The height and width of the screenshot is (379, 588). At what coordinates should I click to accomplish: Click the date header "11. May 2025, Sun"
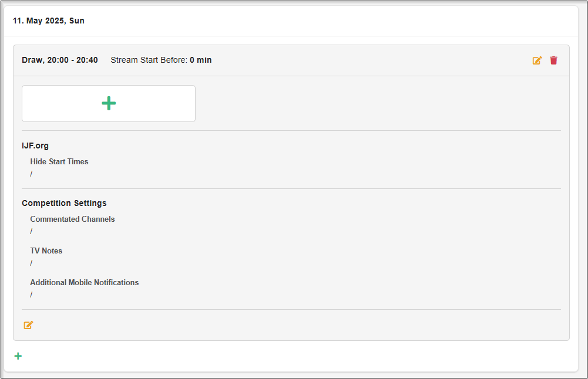(49, 21)
